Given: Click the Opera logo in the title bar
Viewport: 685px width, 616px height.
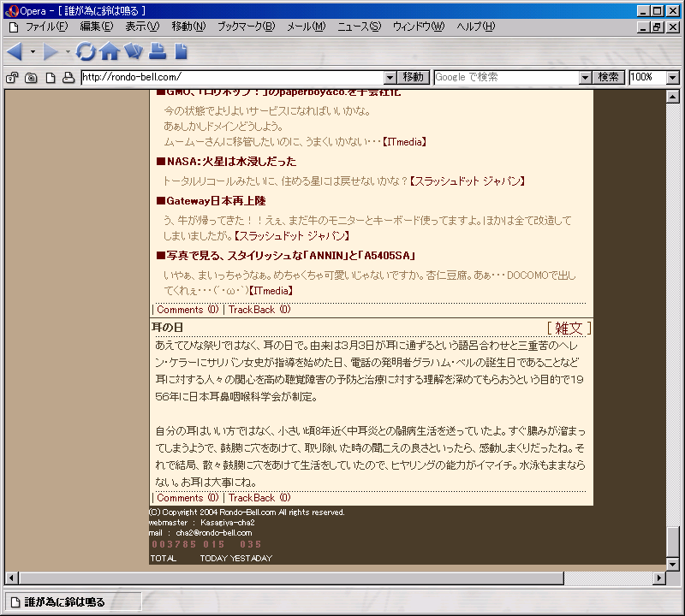Looking at the screenshot, I should click(x=11, y=11).
